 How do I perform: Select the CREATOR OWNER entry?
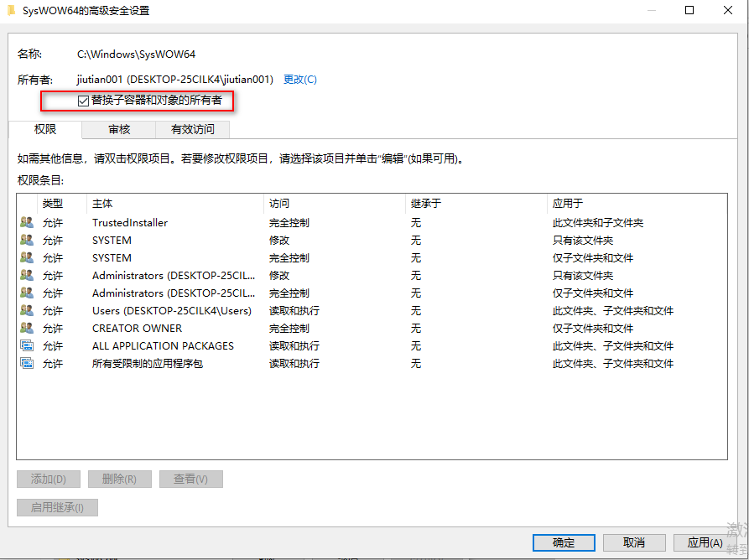[372, 329]
